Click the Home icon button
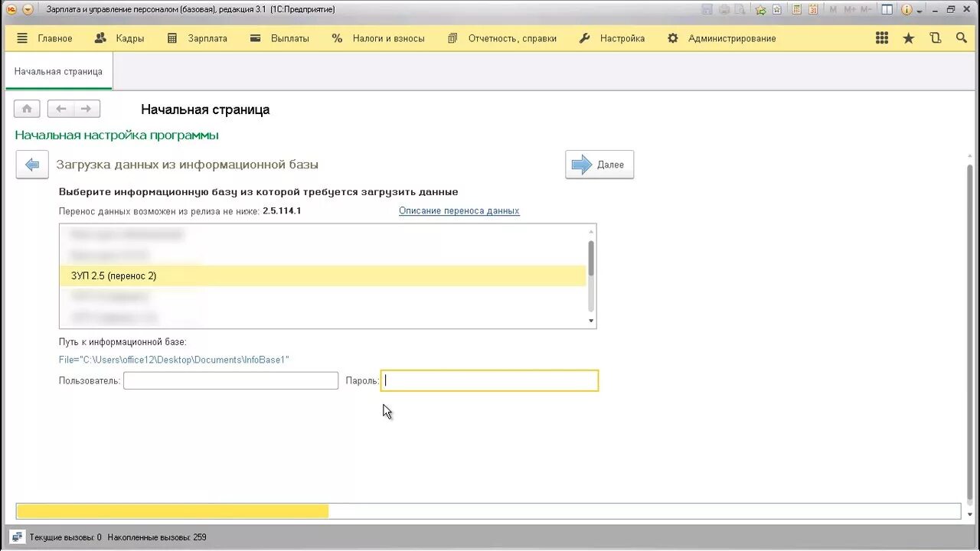 (27, 109)
